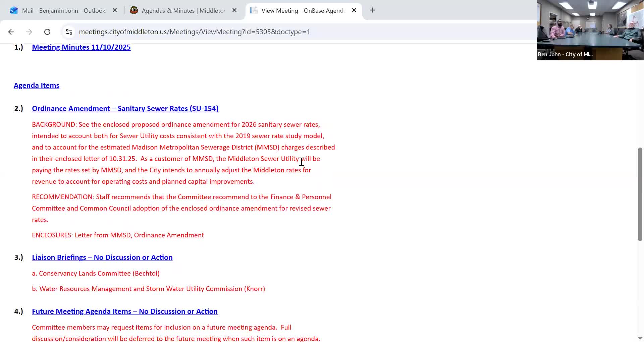Image resolution: width=644 pixels, height=342 pixels.
Task: Click 'a. Conservancy Lands Committee (Bechtol)' text
Action: (96, 274)
